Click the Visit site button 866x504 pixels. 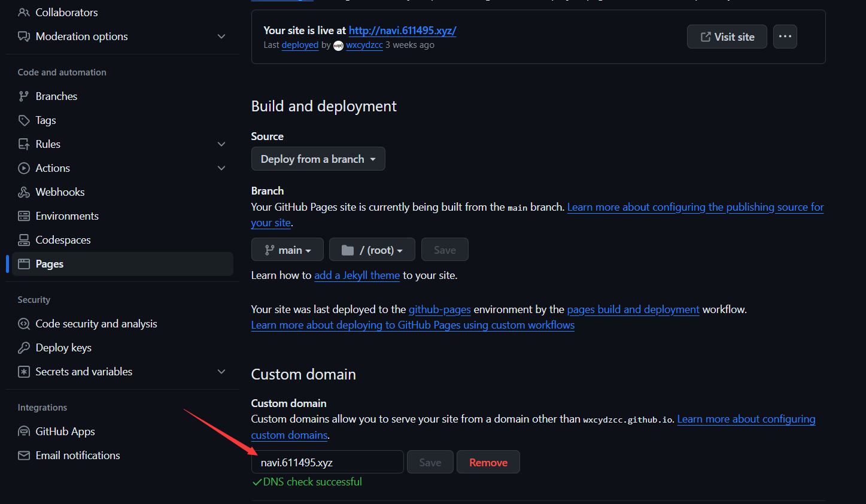point(727,37)
